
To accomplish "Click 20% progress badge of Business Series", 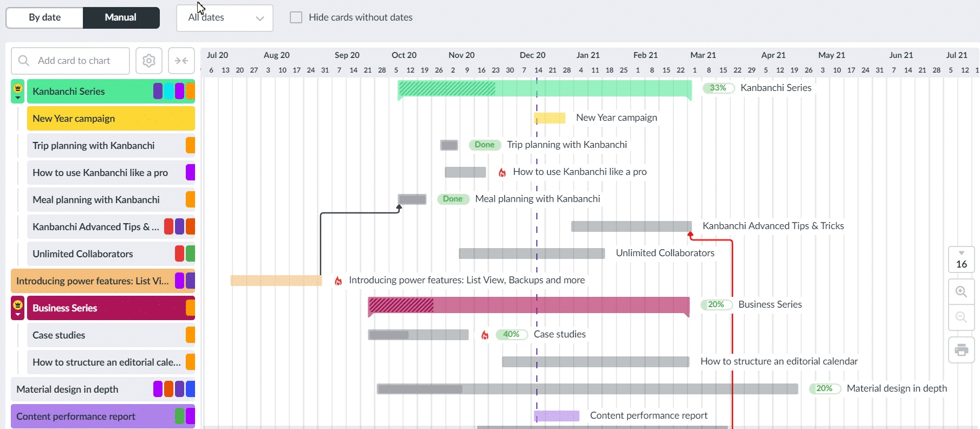I will [716, 304].
